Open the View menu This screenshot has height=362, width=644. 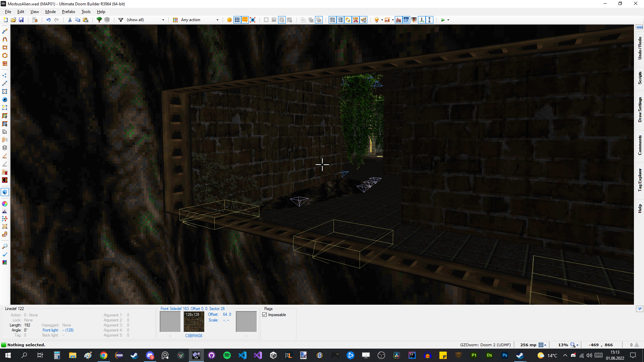35,12
